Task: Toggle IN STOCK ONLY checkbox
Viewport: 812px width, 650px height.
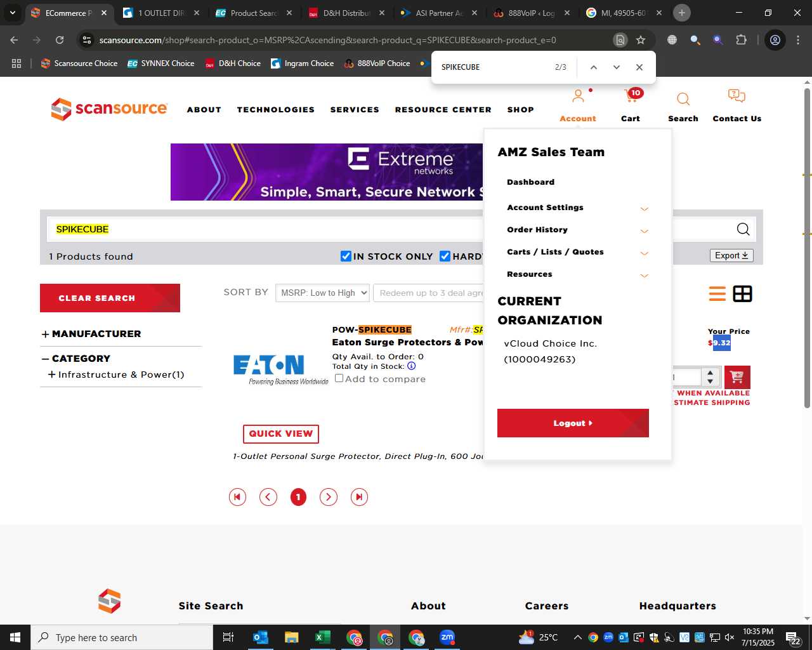Action: coord(346,256)
